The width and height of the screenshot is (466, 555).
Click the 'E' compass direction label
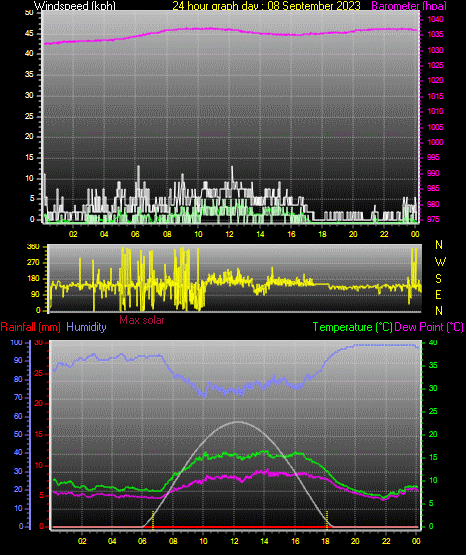(438, 295)
